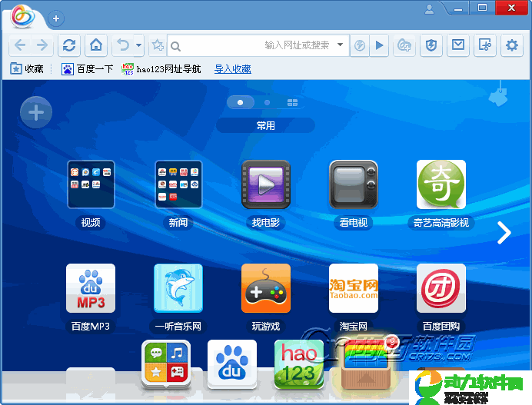
Task: Open browser settings gear icon
Action: 512,45
